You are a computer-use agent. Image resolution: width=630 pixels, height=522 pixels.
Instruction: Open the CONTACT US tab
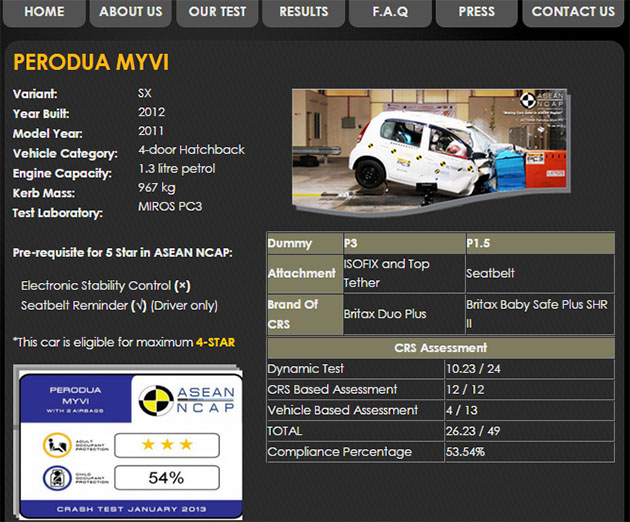tap(573, 12)
